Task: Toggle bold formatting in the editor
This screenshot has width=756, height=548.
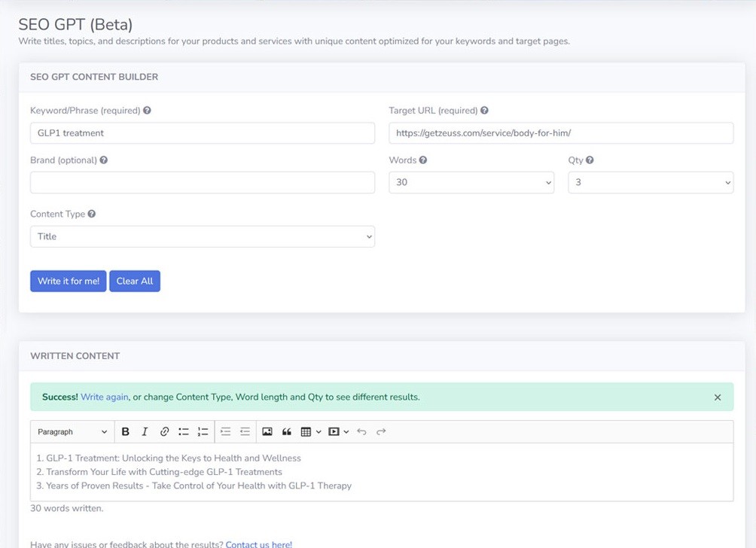Action: (x=125, y=432)
